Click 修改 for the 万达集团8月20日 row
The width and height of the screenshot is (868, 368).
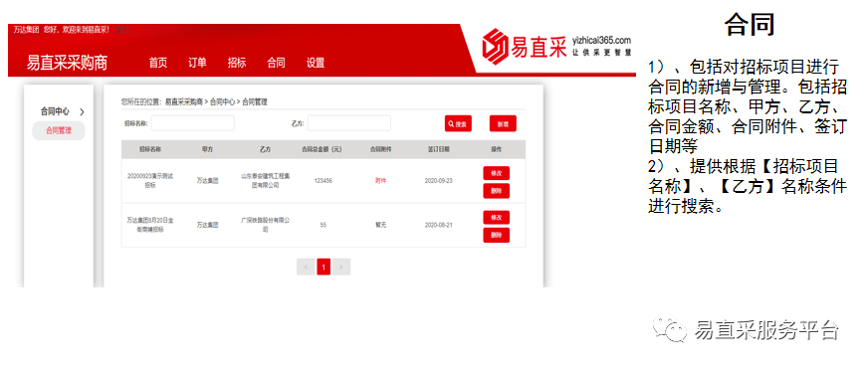point(496,218)
